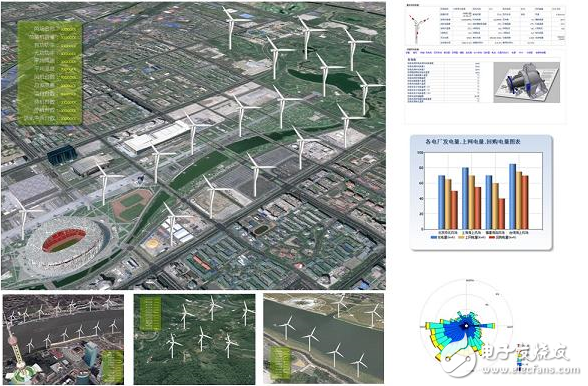
Task: Click the wind rose polar chart
Action: (466, 326)
